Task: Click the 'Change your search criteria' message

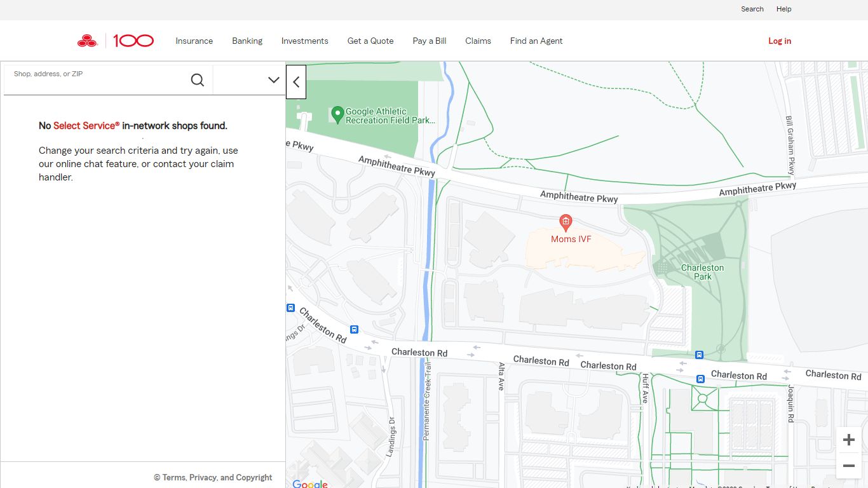Action: [139, 164]
